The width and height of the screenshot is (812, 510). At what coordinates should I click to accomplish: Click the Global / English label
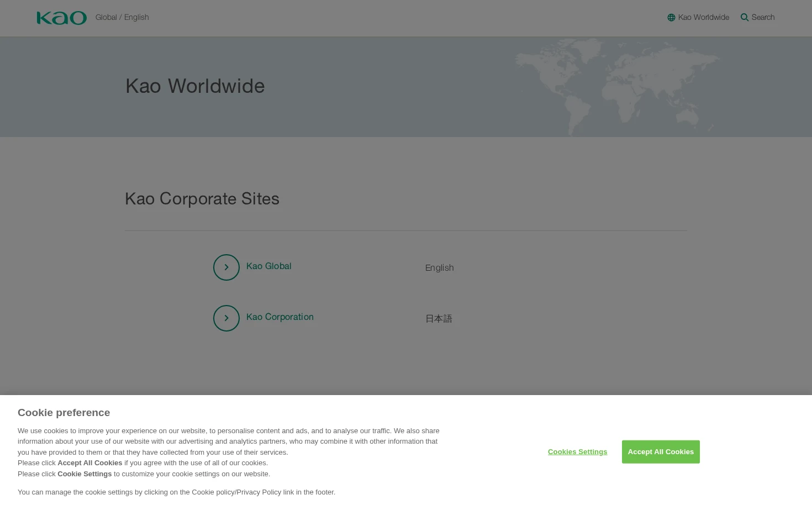point(122,18)
